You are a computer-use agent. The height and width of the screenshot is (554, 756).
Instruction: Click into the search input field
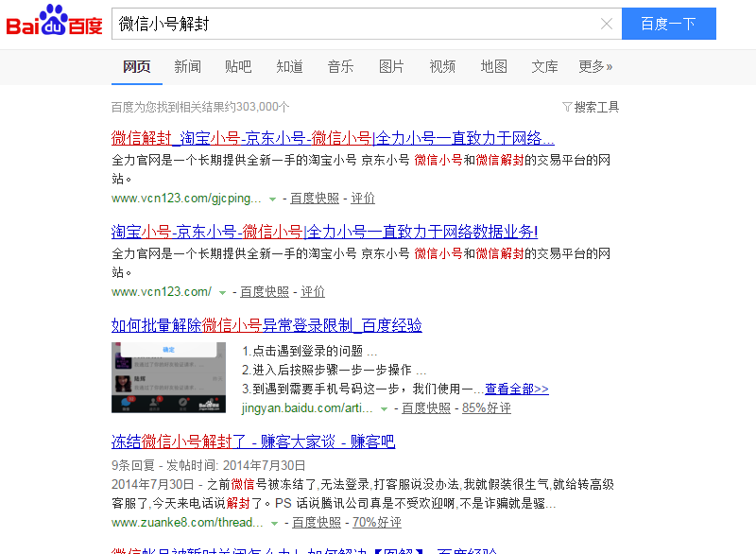pyautogui.click(x=357, y=24)
